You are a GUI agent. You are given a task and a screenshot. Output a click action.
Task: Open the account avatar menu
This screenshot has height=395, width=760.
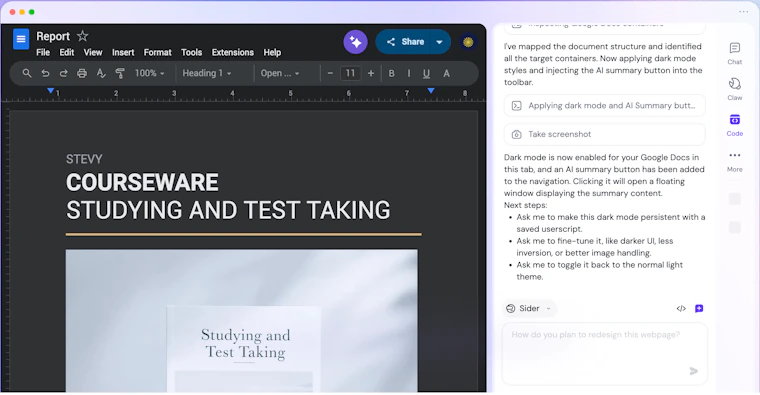pos(468,42)
